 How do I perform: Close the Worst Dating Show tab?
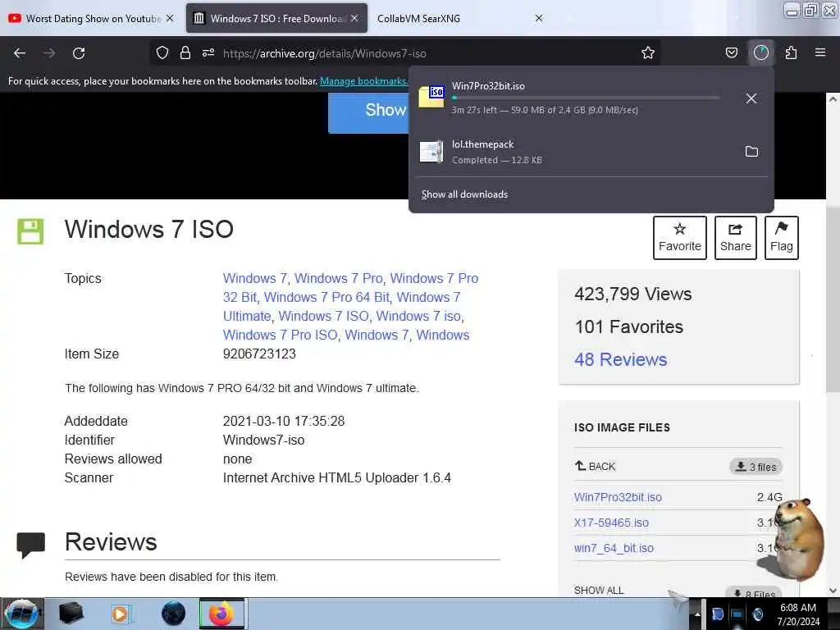point(170,18)
